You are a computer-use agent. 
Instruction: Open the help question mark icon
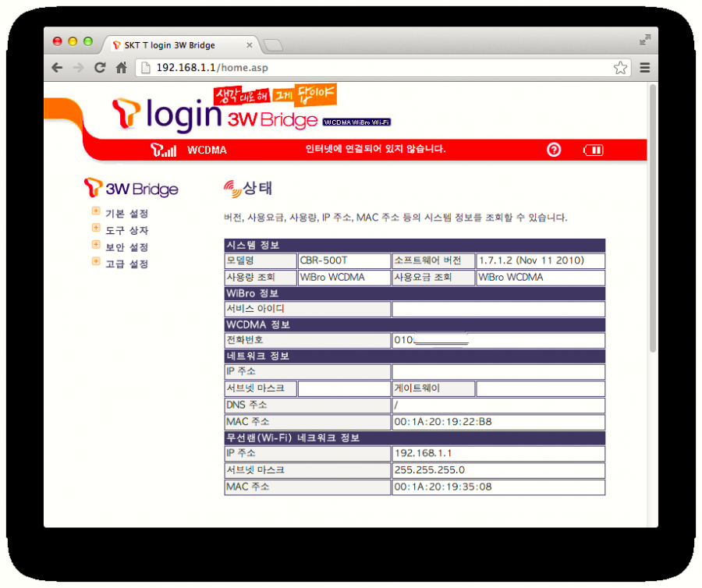[554, 150]
